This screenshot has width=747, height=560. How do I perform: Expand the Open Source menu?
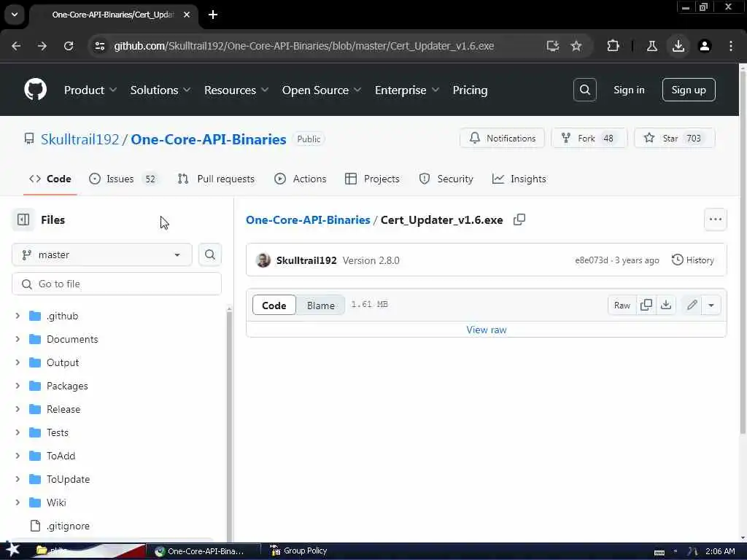coord(322,90)
